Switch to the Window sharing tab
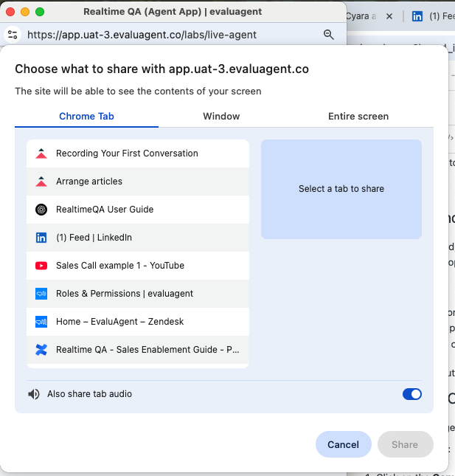Image resolution: width=455 pixels, height=476 pixels. click(221, 117)
